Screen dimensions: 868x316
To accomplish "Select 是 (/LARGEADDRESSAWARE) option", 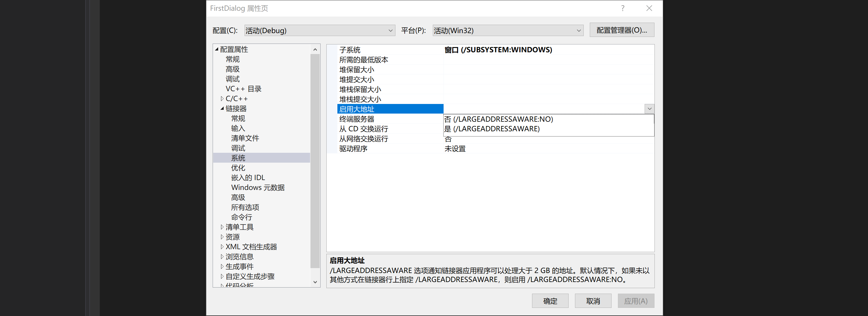I will tap(492, 129).
